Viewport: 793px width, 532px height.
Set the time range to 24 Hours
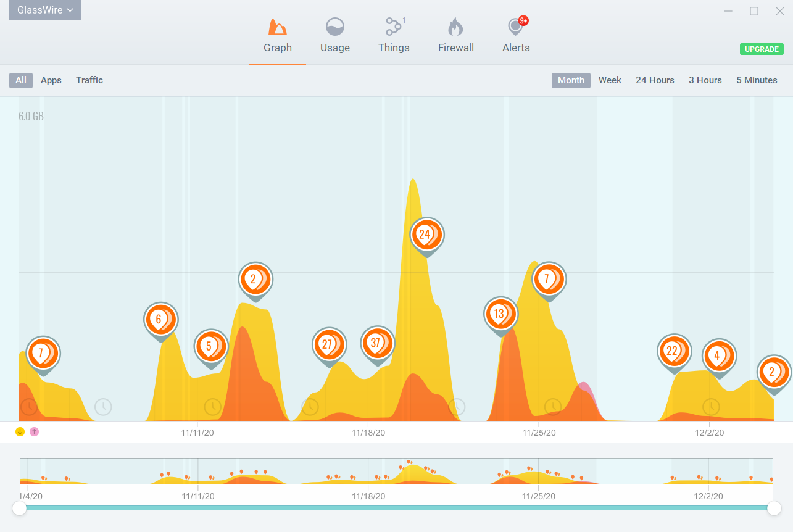pyautogui.click(x=655, y=80)
